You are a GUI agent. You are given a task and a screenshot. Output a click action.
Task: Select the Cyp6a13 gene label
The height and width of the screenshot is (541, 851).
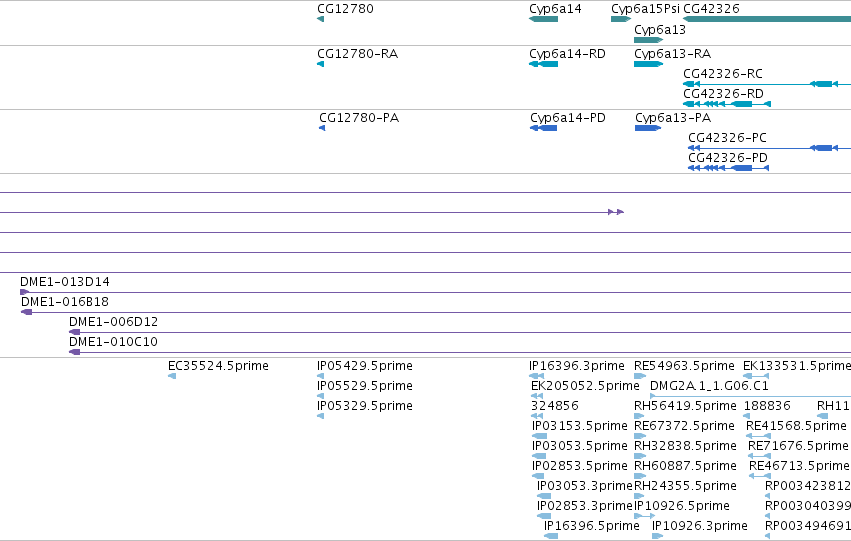click(659, 30)
